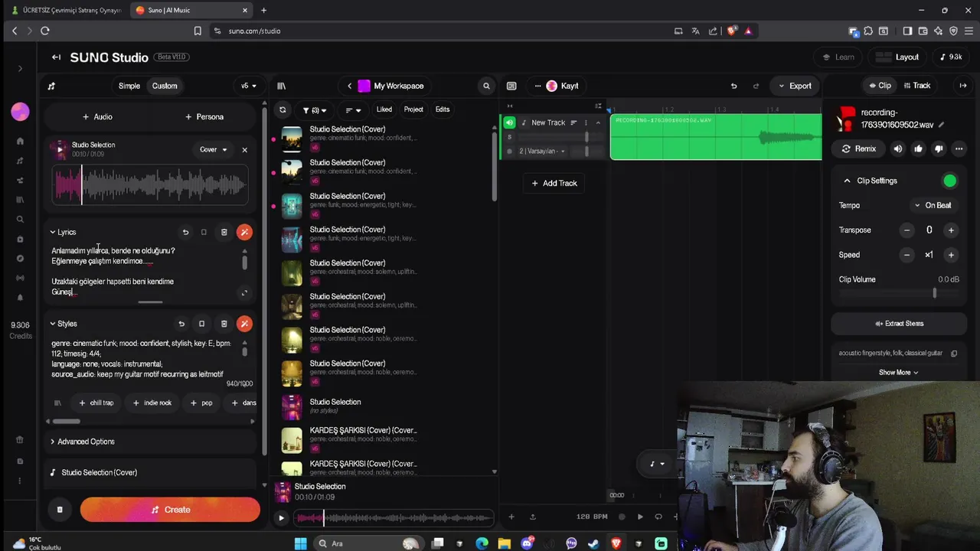The image size is (980, 551).
Task: Toggle the Project filter chip
Action: click(413, 109)
